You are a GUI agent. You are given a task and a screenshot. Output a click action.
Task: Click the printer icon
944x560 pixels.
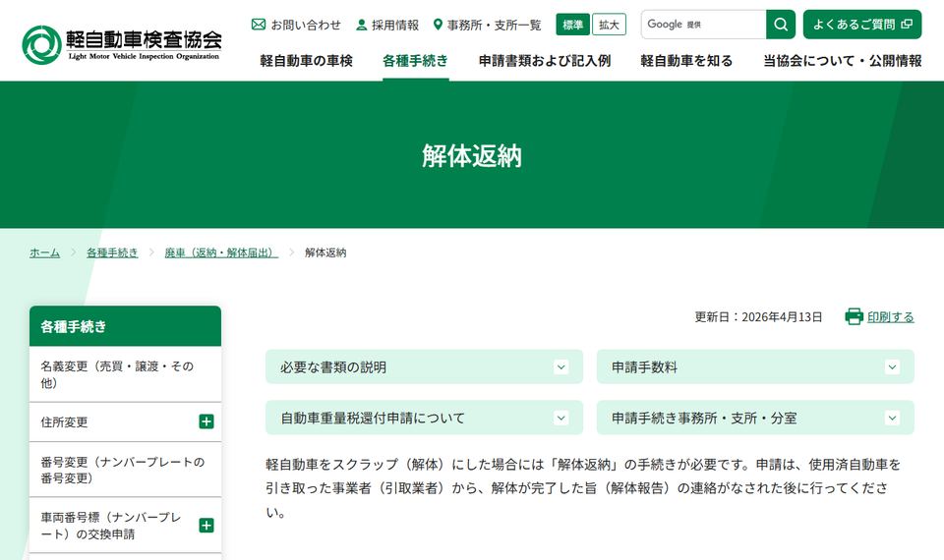854,316
